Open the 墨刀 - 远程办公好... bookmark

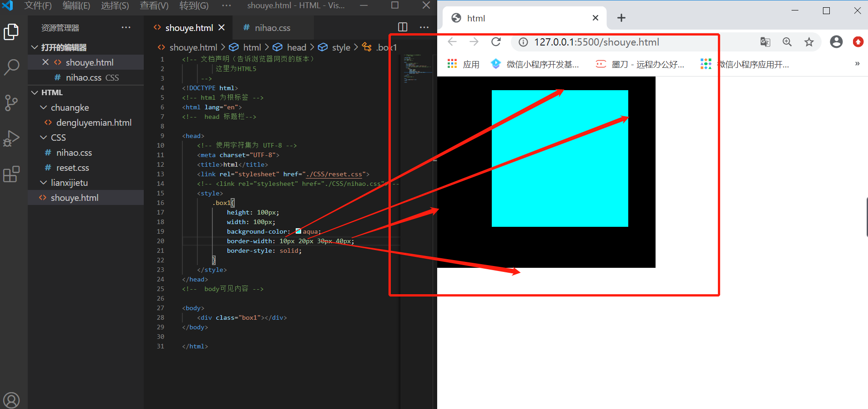(x=640, y=64)
